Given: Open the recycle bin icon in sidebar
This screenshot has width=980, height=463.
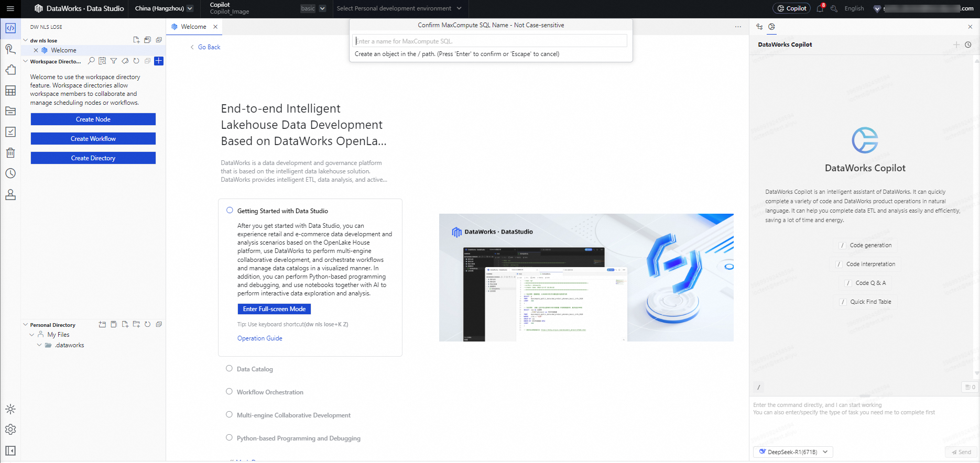Looking at the screenshot, I should tap(10, 153).
